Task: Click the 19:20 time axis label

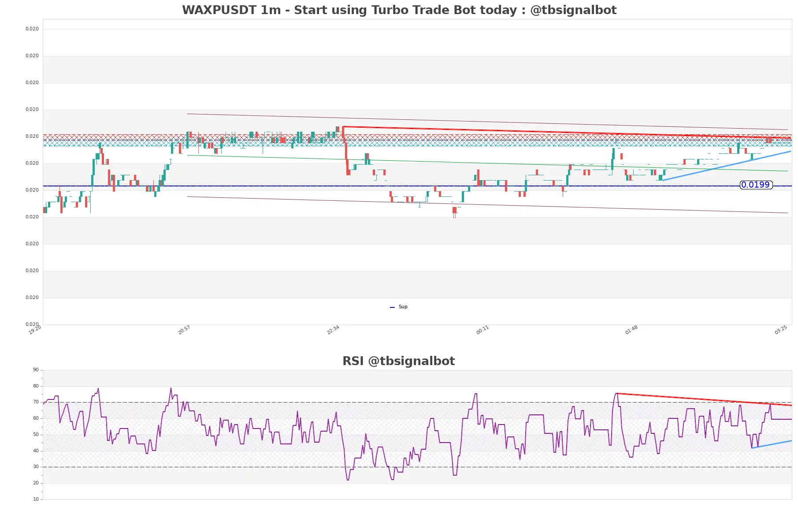Action: coord(35,330)
